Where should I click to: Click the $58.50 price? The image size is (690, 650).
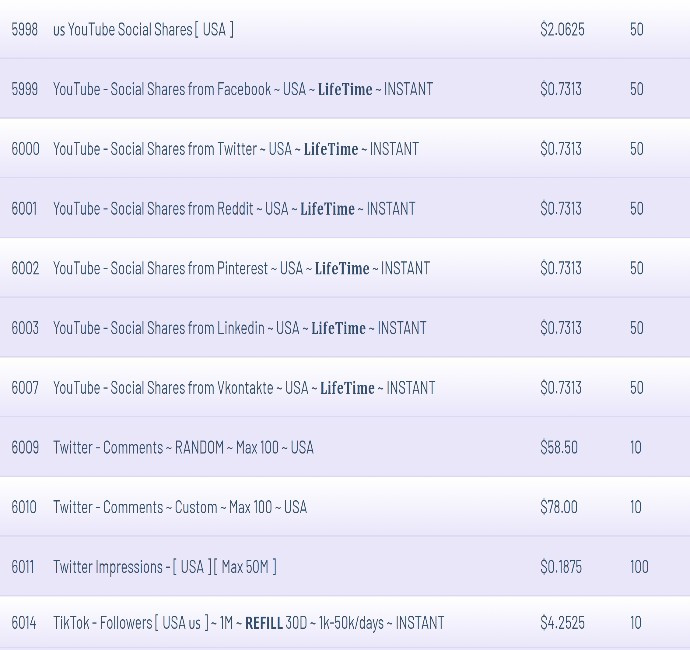pos(559,447)
